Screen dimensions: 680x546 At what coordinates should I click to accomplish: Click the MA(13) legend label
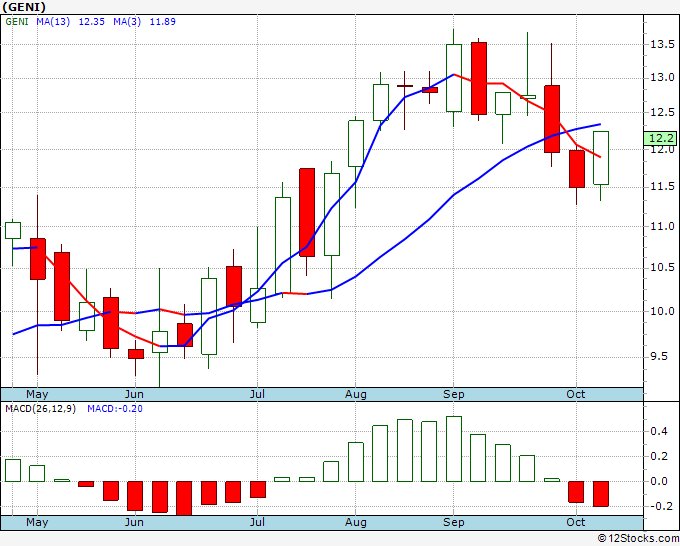pos(53,22)
